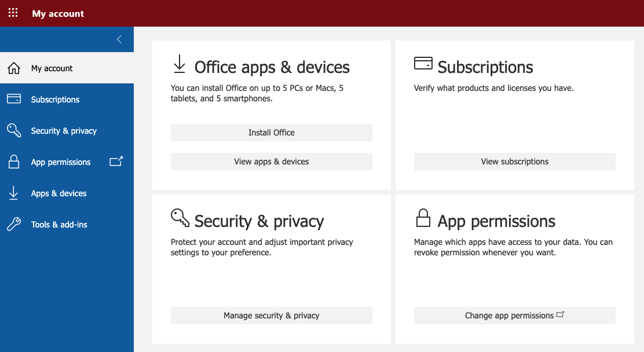Select My account in the sidebar
The width and height of the screenshot is (644, 352).
(52, 68)
